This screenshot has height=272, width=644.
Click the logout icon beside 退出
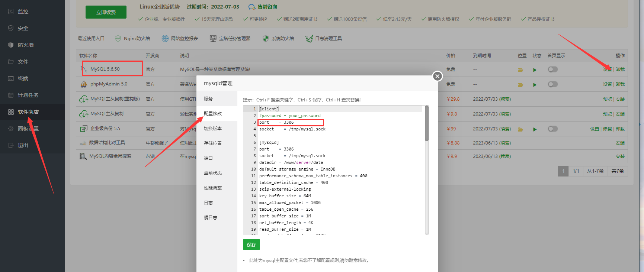pos(11,145)
